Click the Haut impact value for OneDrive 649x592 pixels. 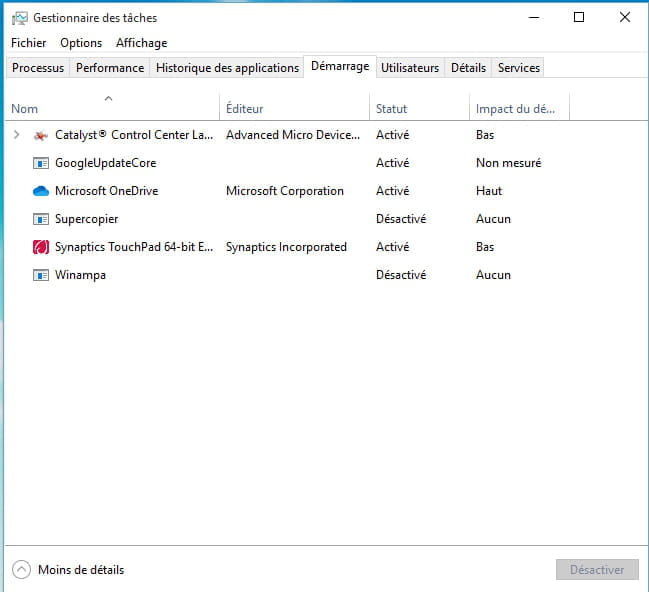point(489,191)
